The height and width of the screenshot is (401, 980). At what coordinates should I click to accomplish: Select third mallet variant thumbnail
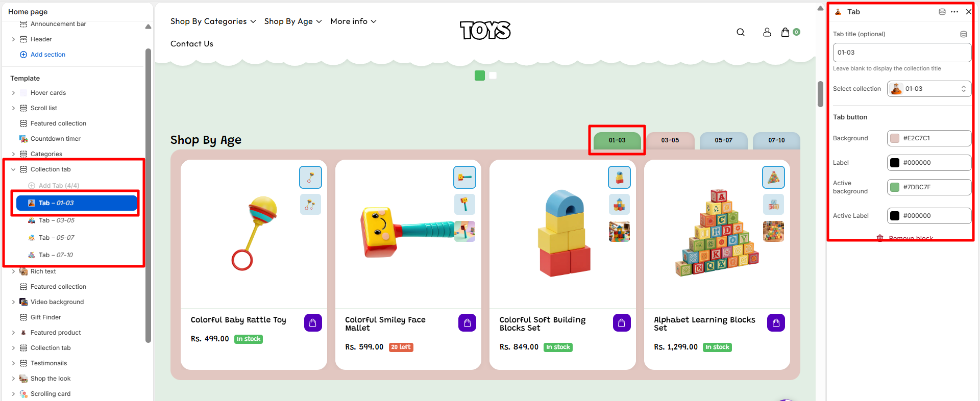pyautogui.click(x=464, y=232)
